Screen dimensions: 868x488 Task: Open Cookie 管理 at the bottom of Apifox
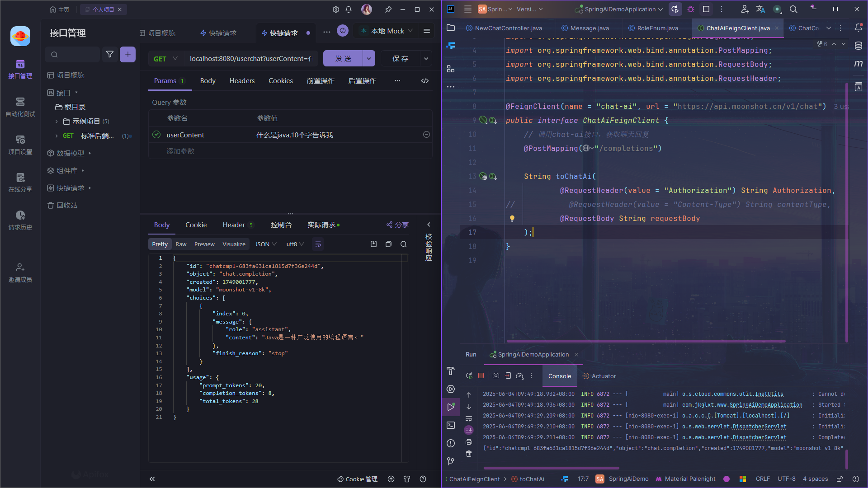tap(357, 479)
